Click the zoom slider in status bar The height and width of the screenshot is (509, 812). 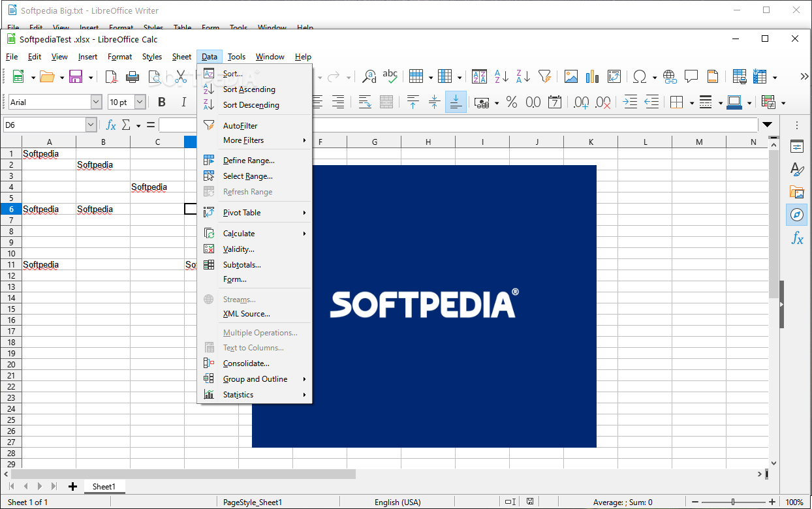click(733, 502)
